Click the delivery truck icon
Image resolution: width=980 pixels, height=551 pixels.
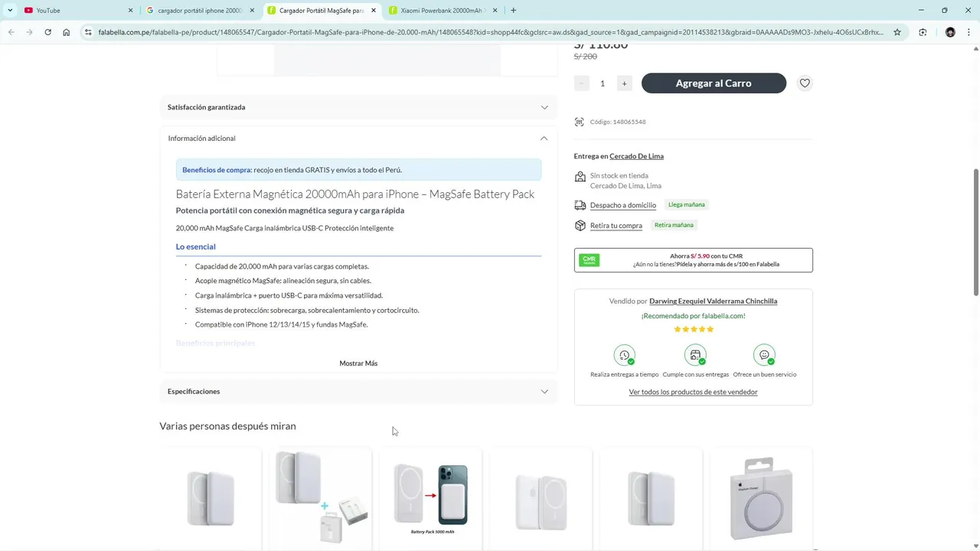[x=580, y=205]
